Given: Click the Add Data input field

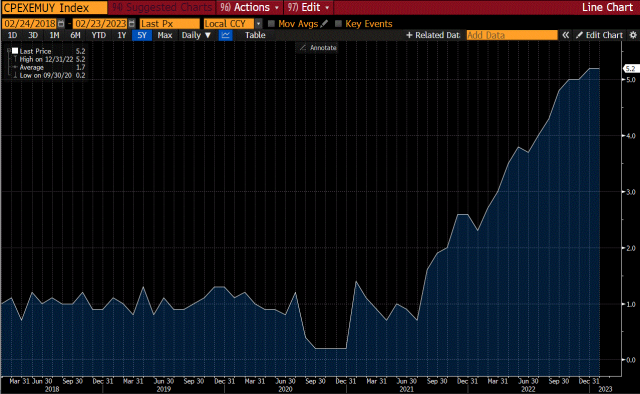Looking at the screenshot, I should tap(512, 35).
